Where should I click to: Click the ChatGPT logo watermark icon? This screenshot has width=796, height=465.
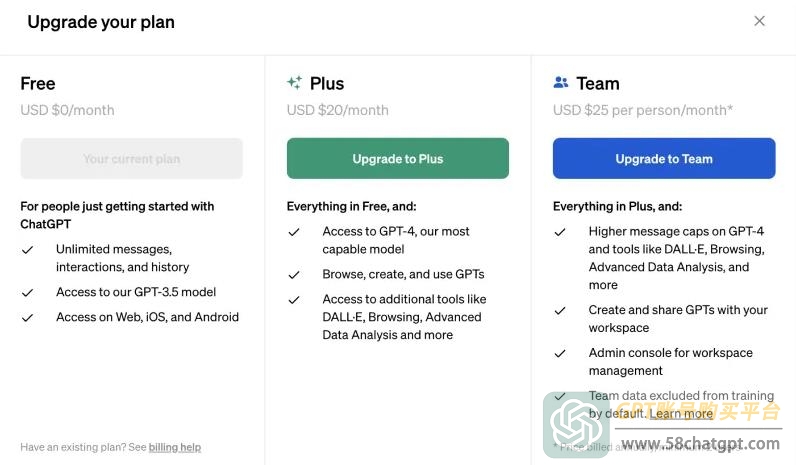576,425
